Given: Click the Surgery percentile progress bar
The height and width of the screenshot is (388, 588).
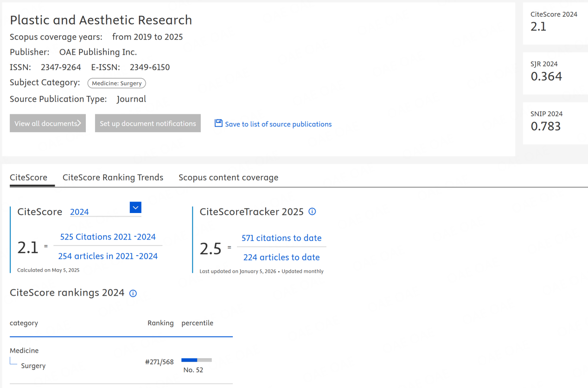Looking at the screenshot, I should point(197,360).
